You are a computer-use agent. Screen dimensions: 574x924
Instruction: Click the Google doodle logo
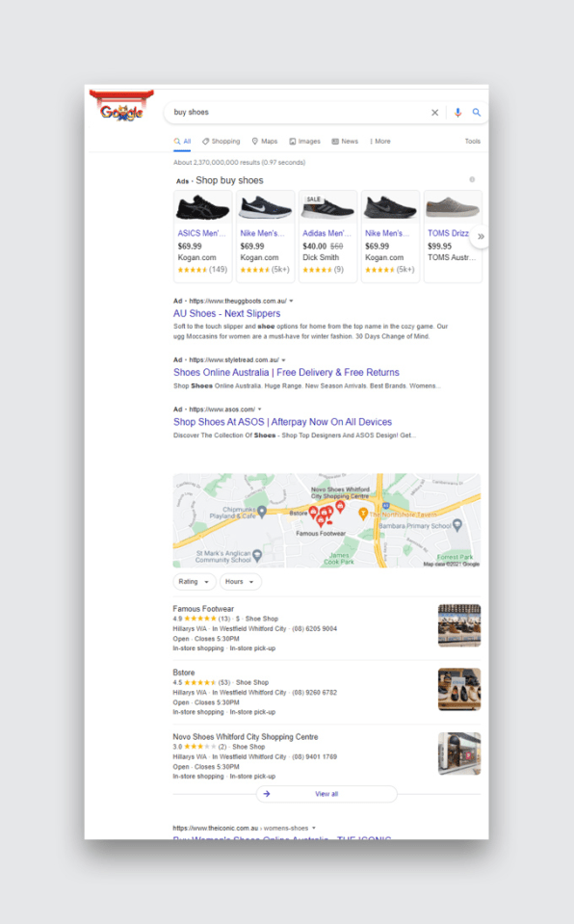coord(121,106)
